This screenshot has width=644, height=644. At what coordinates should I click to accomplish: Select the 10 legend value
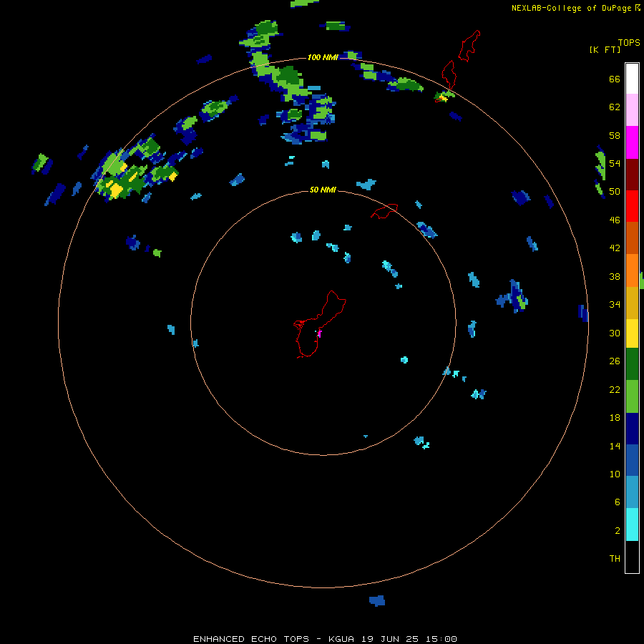pyautogui.click(x=615, y=474)
